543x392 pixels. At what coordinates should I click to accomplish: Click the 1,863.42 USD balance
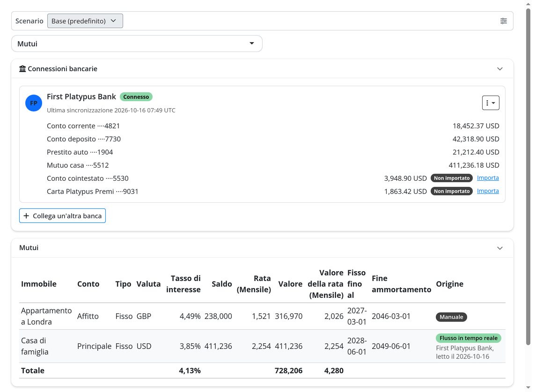click(405, 192)
